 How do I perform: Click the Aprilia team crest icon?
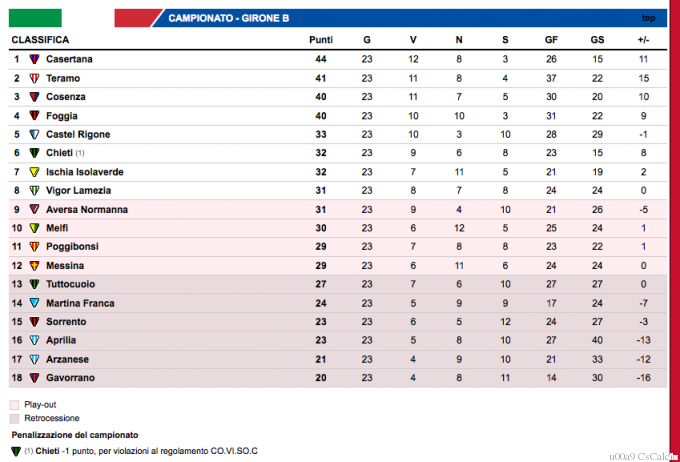(35, 340)
